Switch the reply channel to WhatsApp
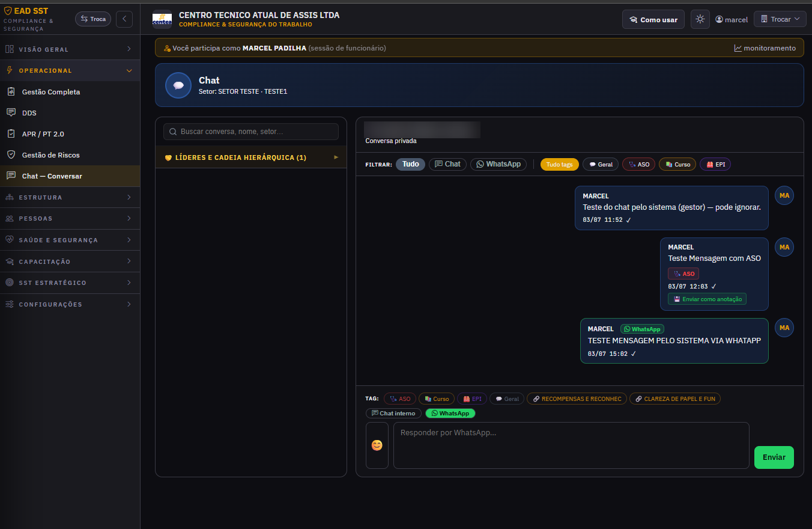The width and height of the screenshot is (812, 529). pyautogui.click(x=450, y=413)
